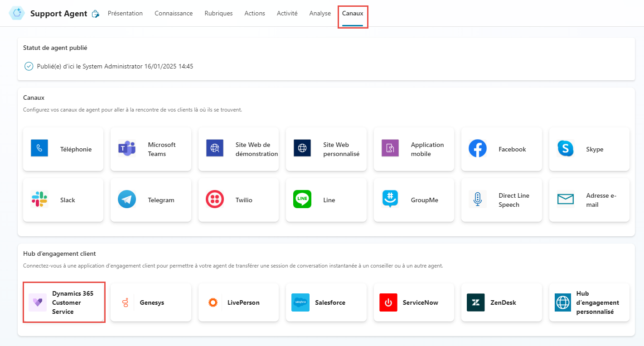Select the Adresse e-mail channel label
644x346 pixels.
click(601, 200)
